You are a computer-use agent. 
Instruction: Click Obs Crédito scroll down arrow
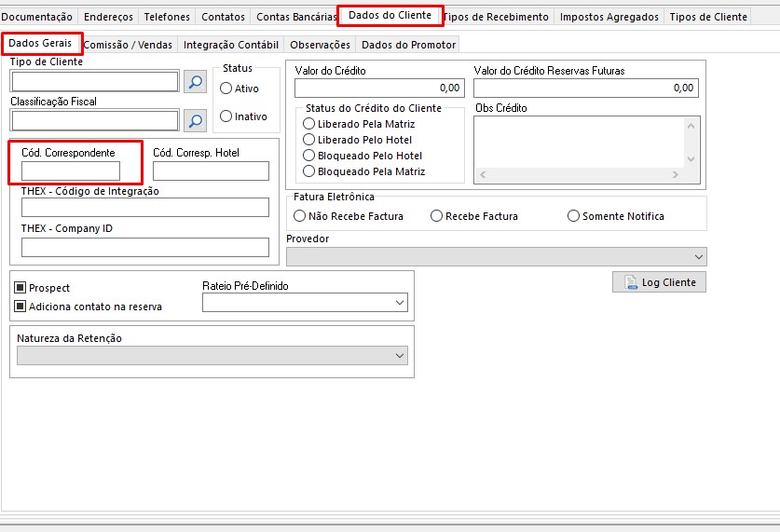(691, 159)
